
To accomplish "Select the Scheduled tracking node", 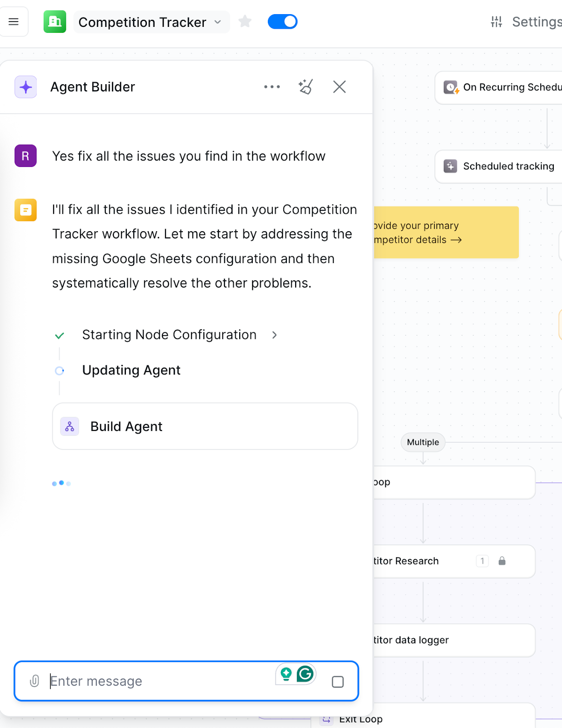I will pos(499,167).
